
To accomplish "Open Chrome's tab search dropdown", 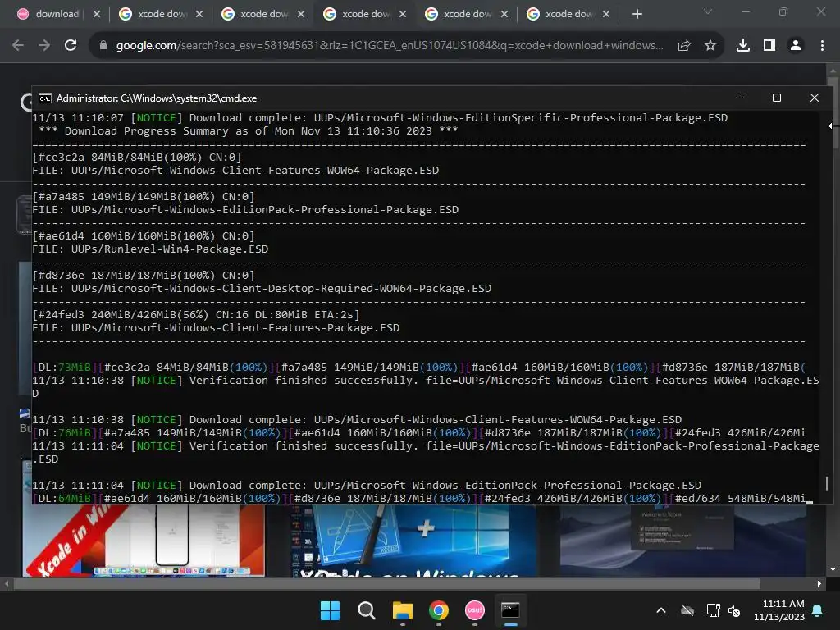I will (708, 11).
